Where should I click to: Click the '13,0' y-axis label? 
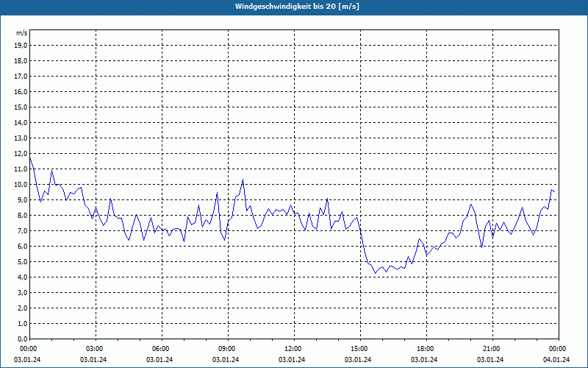[x=21, y=138]
